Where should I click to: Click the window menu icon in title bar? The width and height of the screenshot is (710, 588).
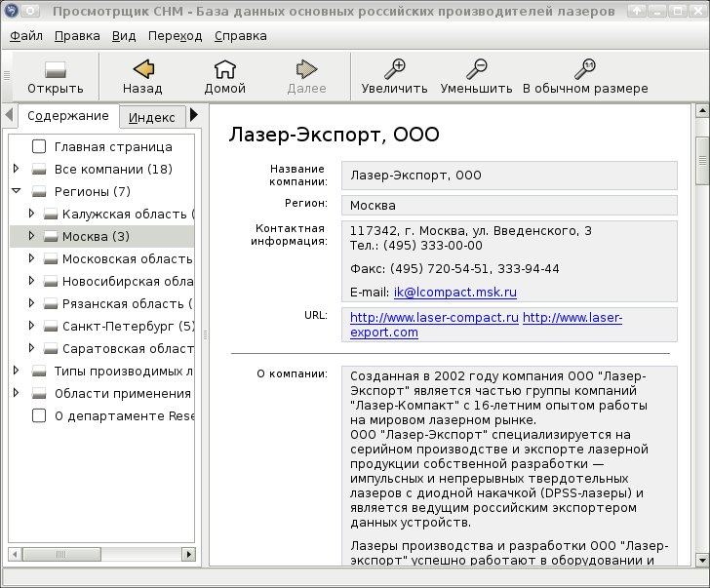click(11, 11)
